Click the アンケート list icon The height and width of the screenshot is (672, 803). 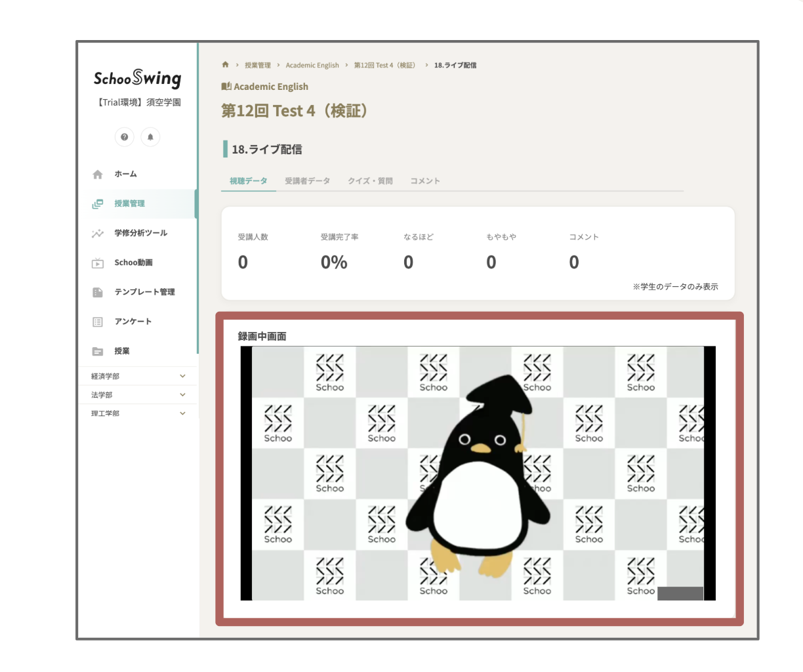98,322
